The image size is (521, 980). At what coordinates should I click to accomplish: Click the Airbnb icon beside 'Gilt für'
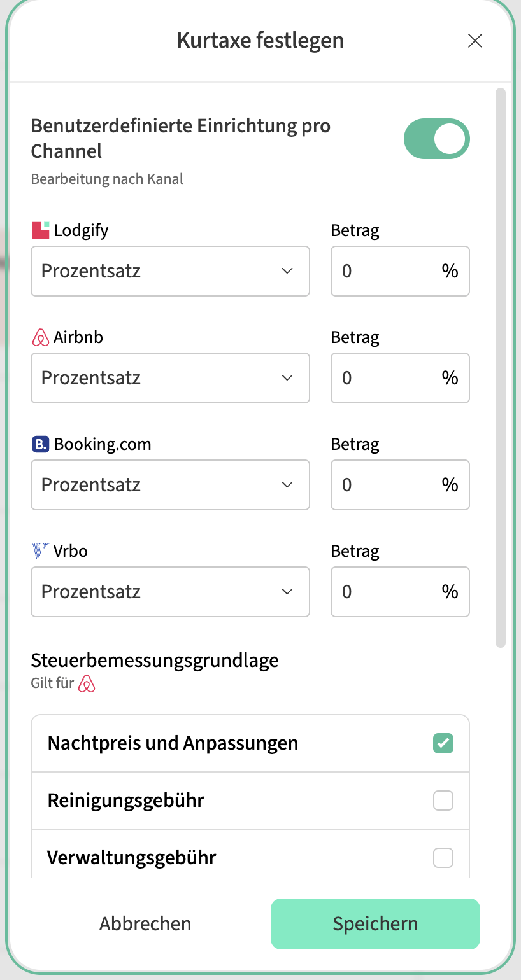[87, 685]
